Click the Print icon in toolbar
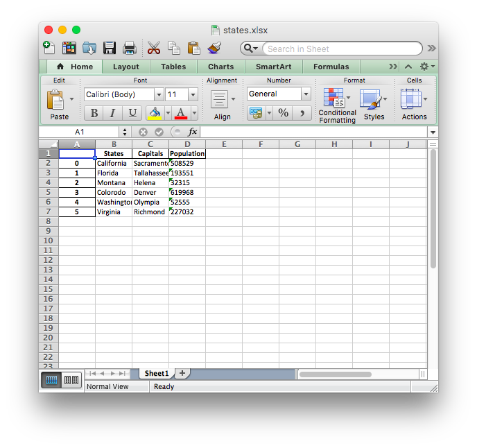Image resolution: width=477 pixels, height=448 pixels. [x=129, y=48]
